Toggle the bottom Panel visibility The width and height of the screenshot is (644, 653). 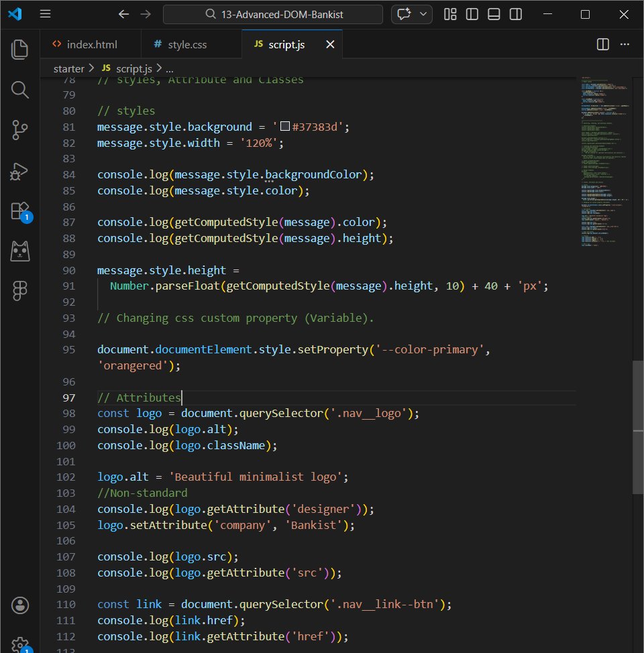pos(494,13)
